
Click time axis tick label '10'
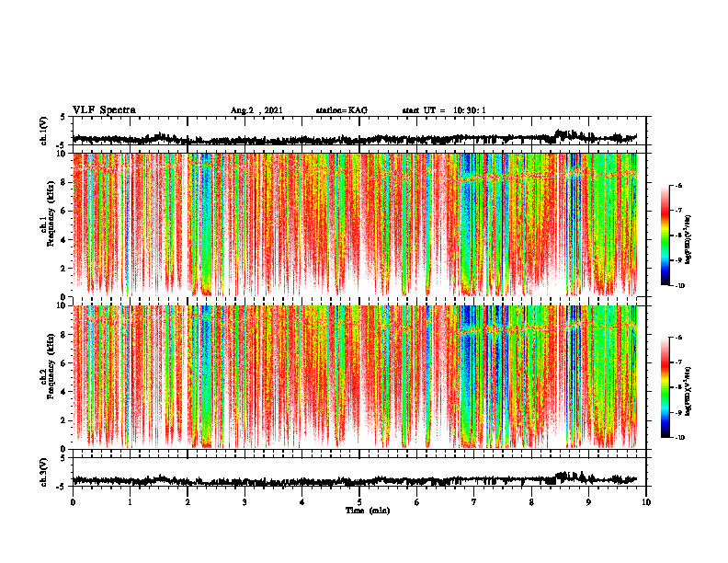pyautogui.click(x=646, y=502)
